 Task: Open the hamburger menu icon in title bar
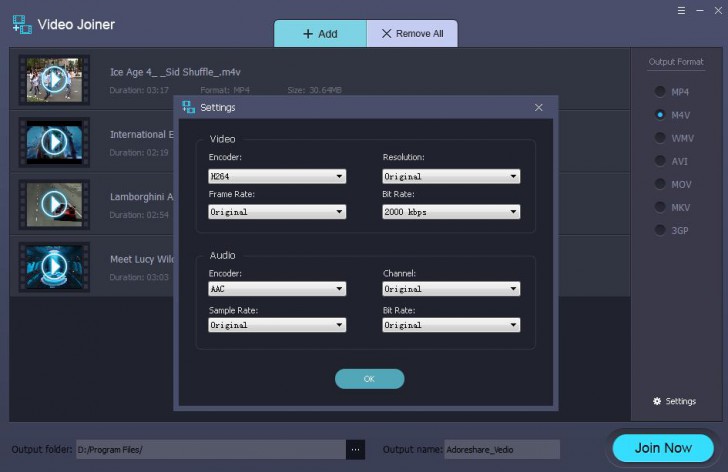coord(681,10)
